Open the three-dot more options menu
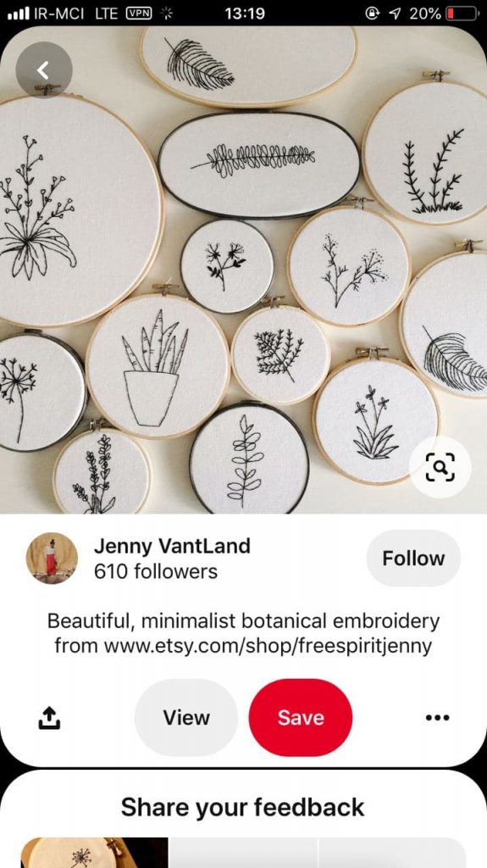The width and height of the screenshot is (487, 868). [438, 717]
